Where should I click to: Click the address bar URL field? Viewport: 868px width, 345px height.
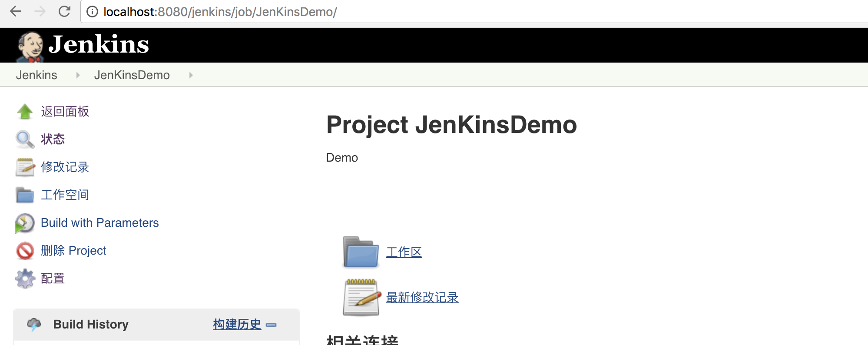pos(474,12)
